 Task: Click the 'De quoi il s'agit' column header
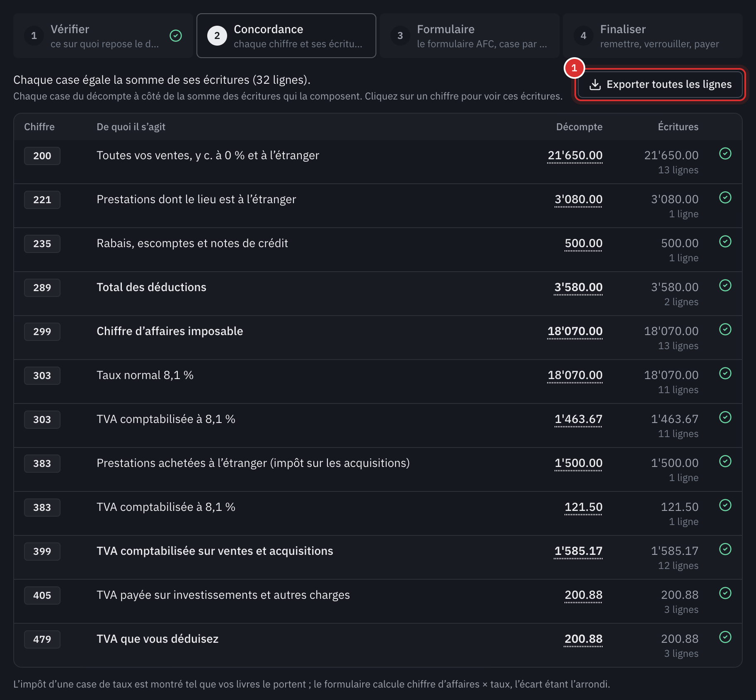point(131,127)
